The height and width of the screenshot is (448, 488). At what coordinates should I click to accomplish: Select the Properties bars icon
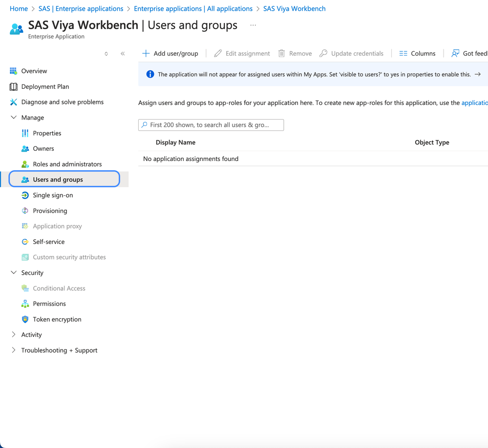coord(25,133)
